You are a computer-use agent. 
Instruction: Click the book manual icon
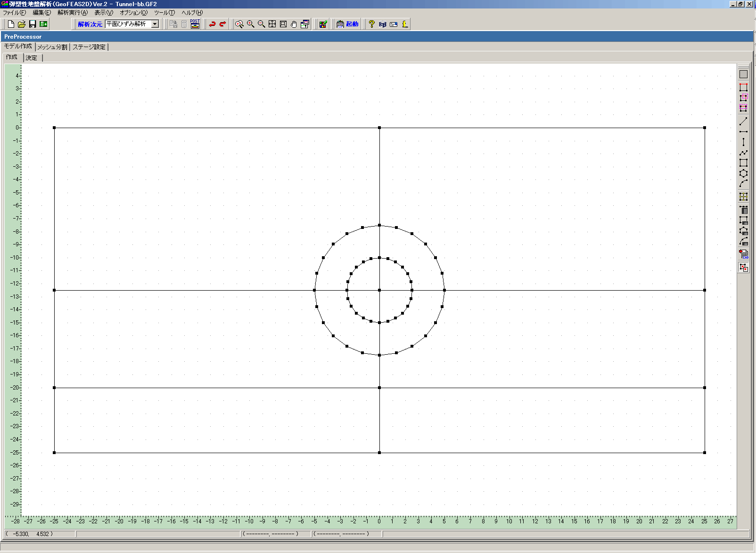[x=383, y=24]
